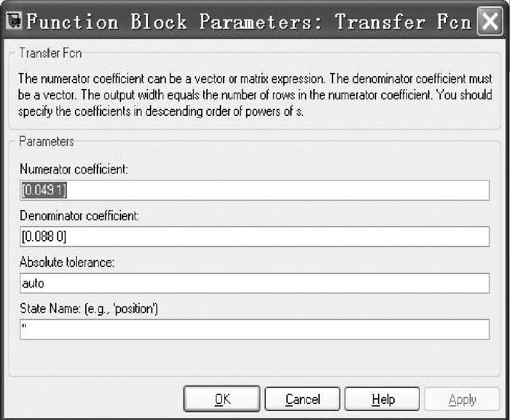The image size is (510, 420).
Task: Click blank area left of OK button
Action: pyautogui.click(x=96, y=400)
